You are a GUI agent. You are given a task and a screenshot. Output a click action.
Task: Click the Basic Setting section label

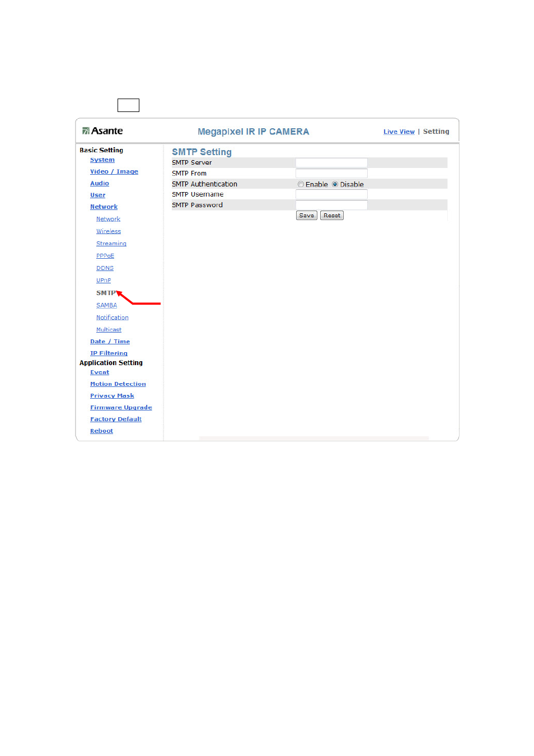[x=101, y=150]
